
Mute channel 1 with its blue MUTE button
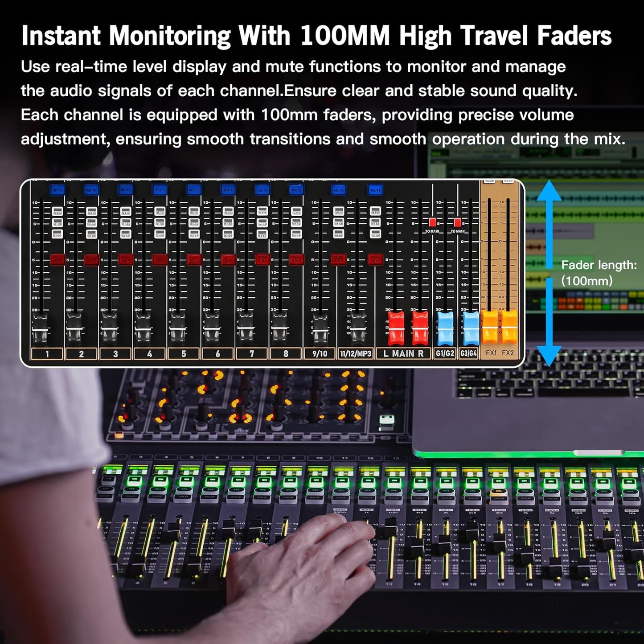(x=58, y=190)
